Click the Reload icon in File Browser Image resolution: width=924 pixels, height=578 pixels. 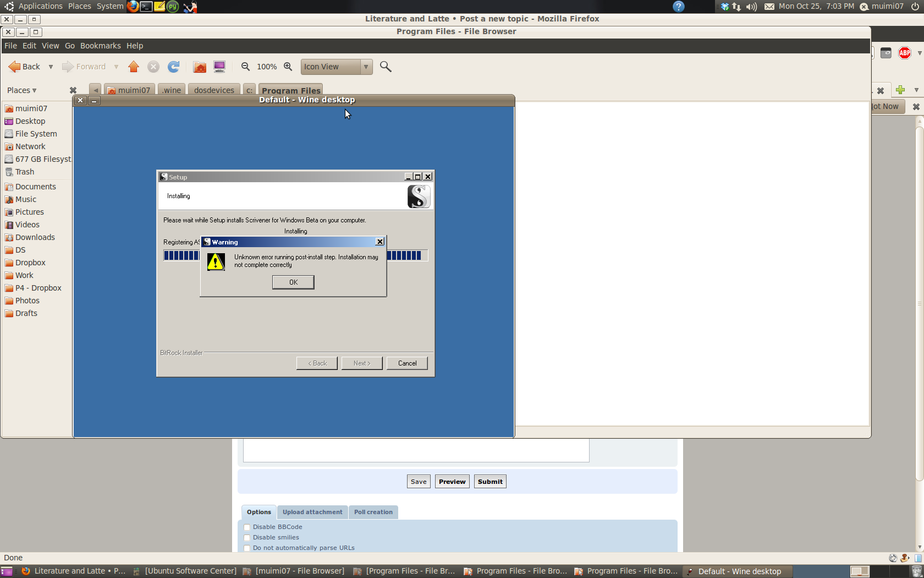174,67
